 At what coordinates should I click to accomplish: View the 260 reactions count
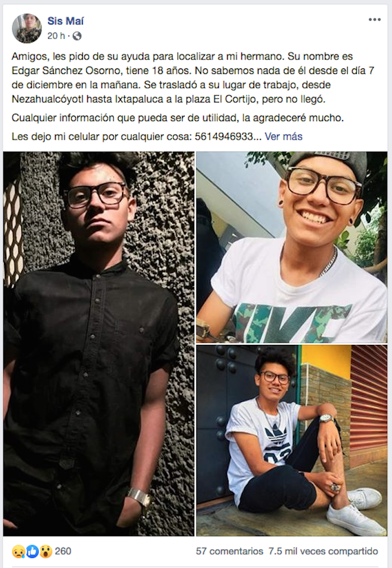click(x=63, y=551)
